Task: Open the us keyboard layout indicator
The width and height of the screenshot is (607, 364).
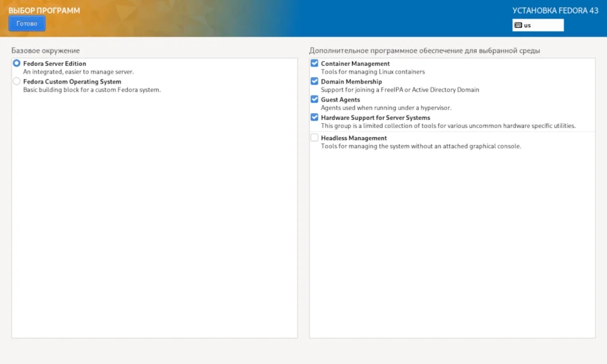Action: click(x=538, y=25)
